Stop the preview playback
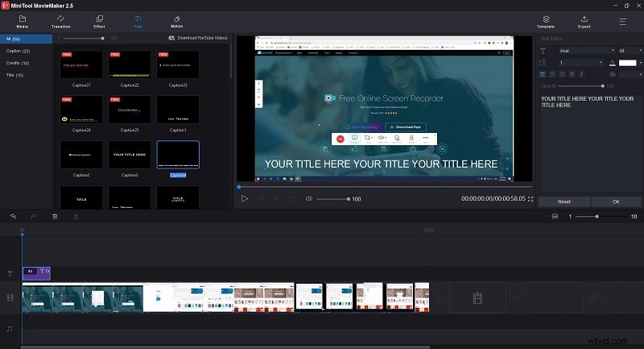This screenshot has width=644, height=349. [x=293, y=198]
